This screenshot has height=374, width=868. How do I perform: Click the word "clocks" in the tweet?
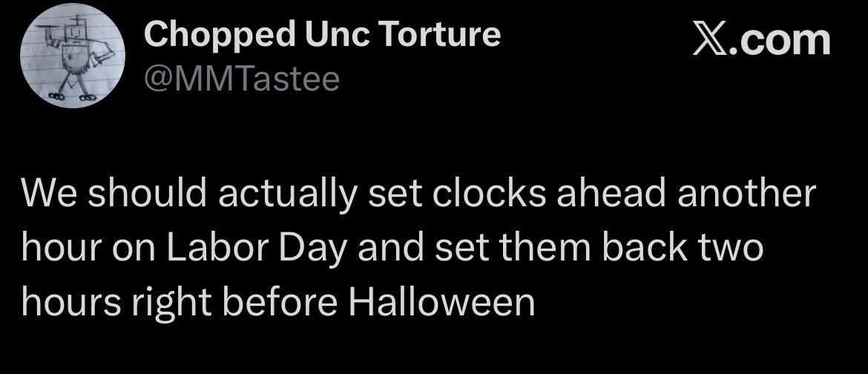tap(487, 193)
